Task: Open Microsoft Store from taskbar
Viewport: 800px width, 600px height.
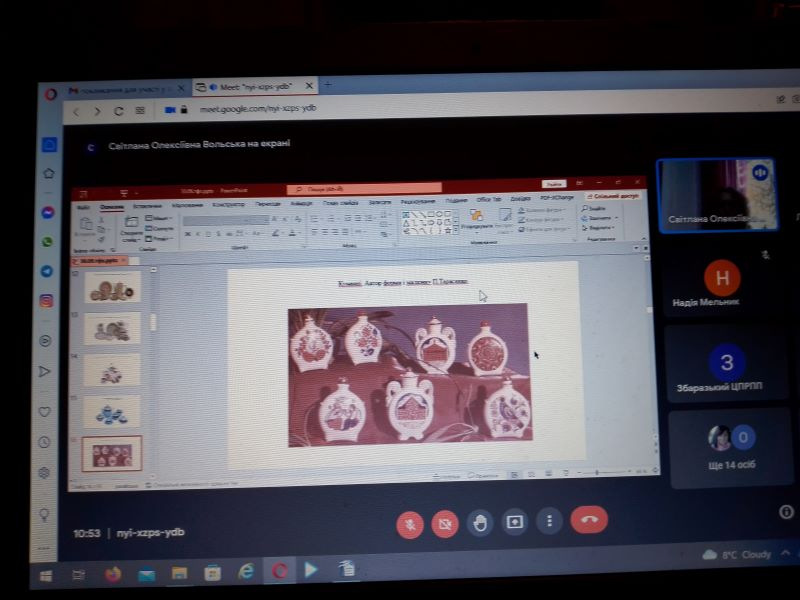Action: 212,572
